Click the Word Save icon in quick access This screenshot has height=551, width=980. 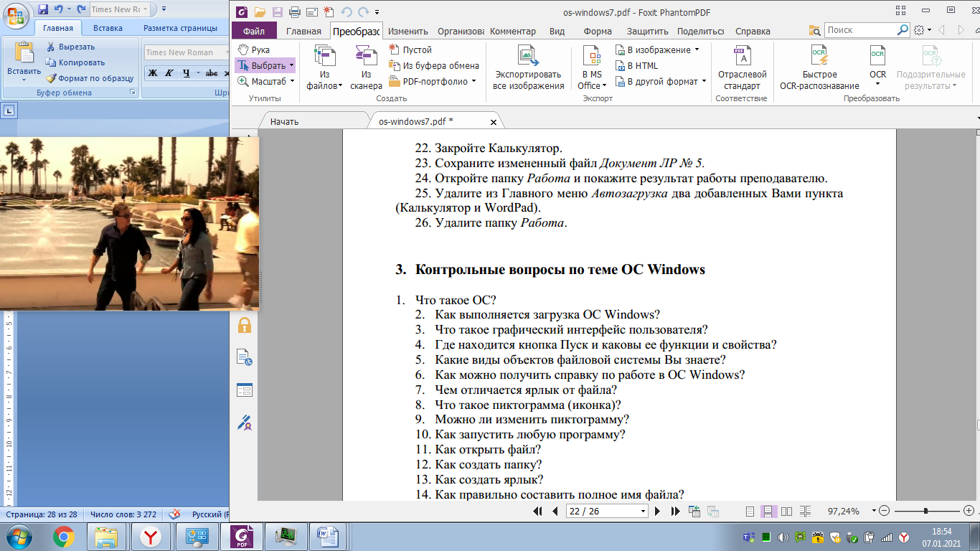(x=43, y=9)
